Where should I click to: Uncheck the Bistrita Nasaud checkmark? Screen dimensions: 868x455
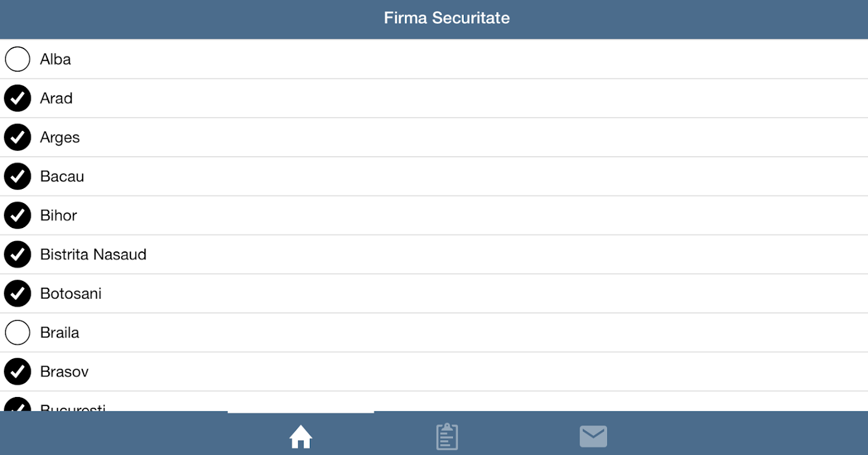[x=18, y=254]
